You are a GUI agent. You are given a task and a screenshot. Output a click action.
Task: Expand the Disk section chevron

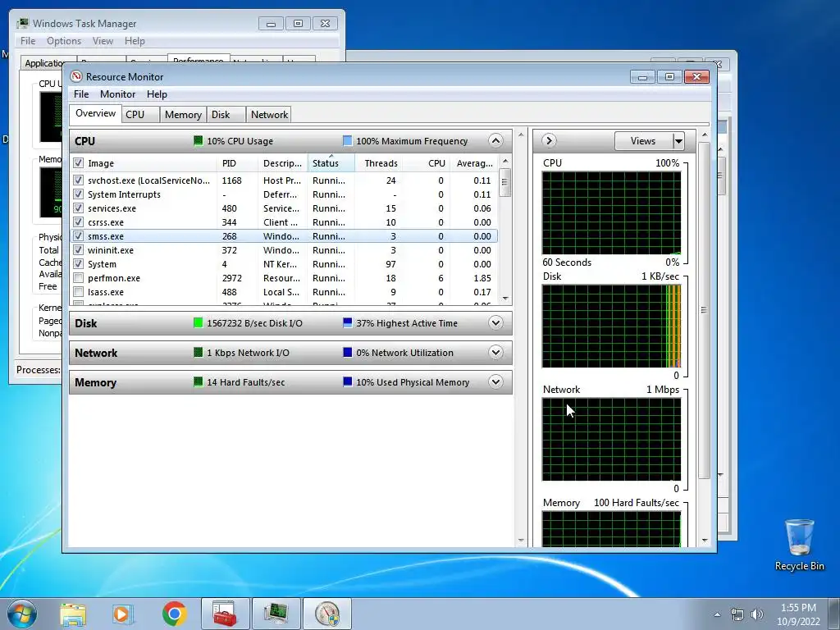click(495, 323)
